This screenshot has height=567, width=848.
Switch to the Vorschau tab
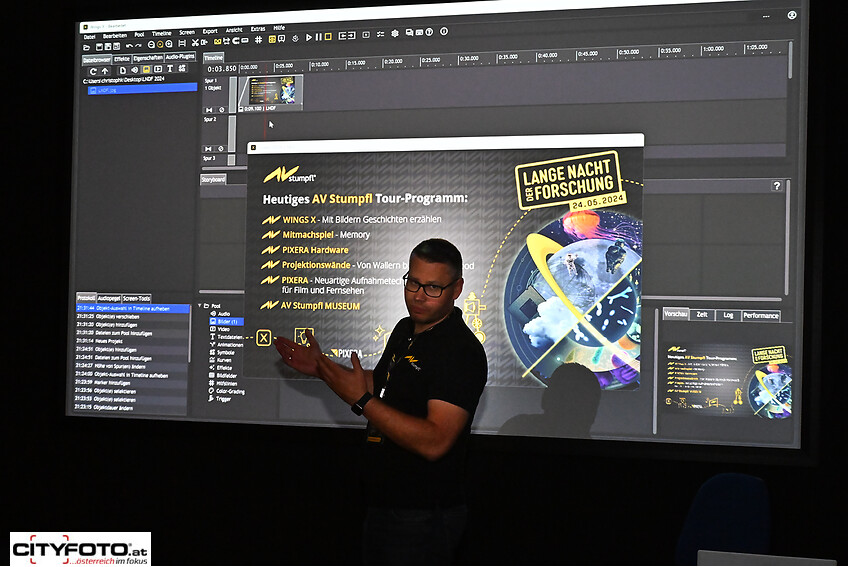point(675,314)
